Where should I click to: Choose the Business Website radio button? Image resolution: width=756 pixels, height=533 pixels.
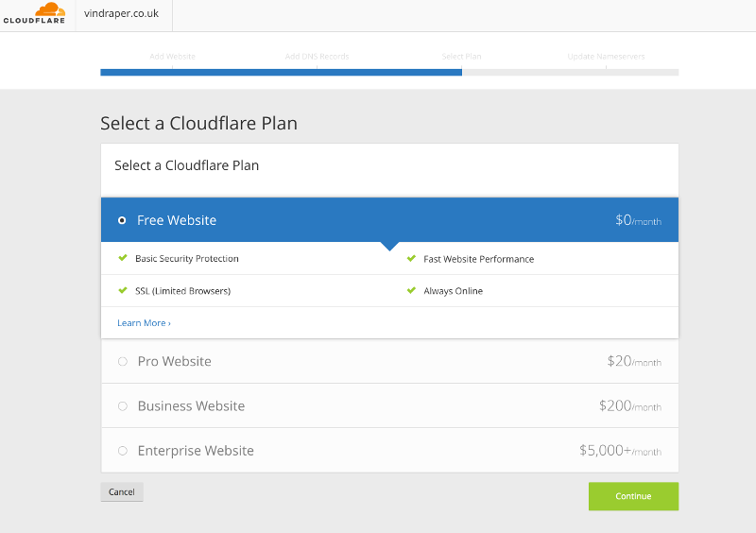coord(123,405)
